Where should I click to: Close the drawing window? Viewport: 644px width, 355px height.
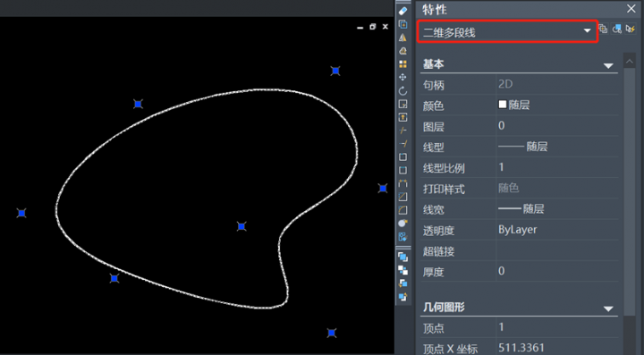click(386, 27)
